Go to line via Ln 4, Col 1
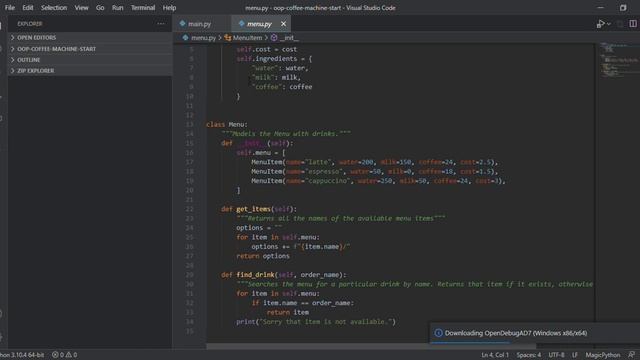This screenshot has width=640, height=360. click(495, 355)
